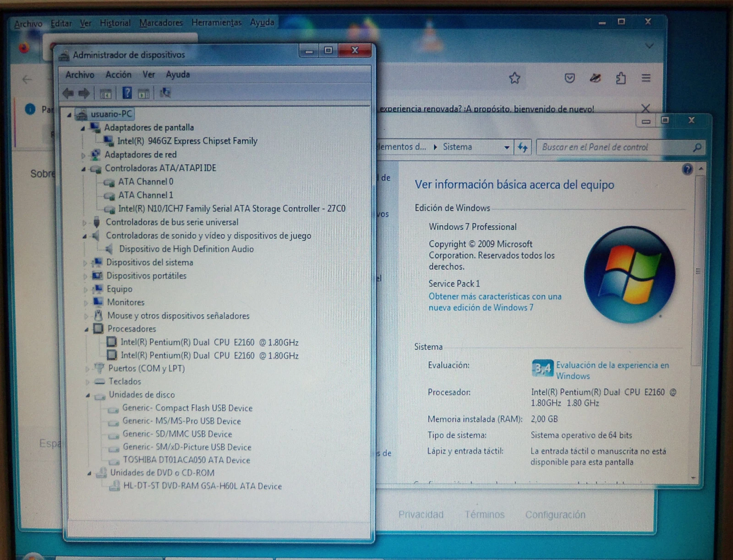Click the Firefox back arrow button

pyautogui.click(x=27, y=80)
